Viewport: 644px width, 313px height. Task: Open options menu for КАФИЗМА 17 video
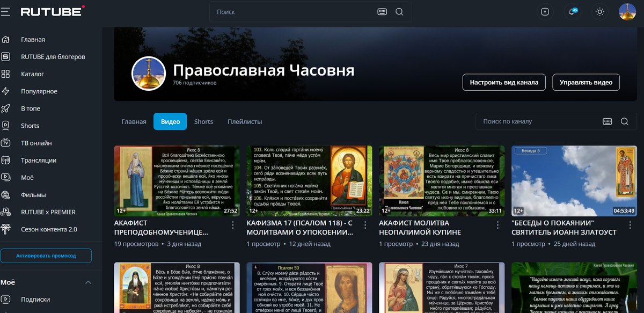click(x=365, y=224)
